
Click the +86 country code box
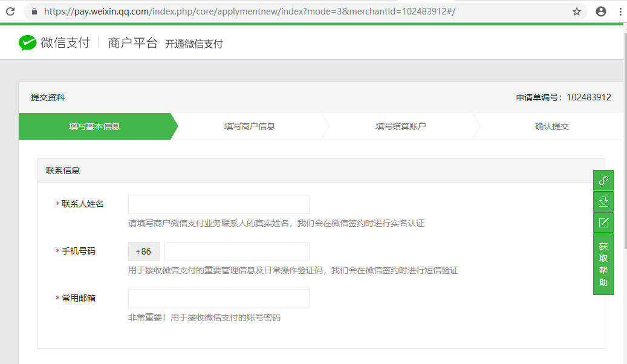[143, 252]
